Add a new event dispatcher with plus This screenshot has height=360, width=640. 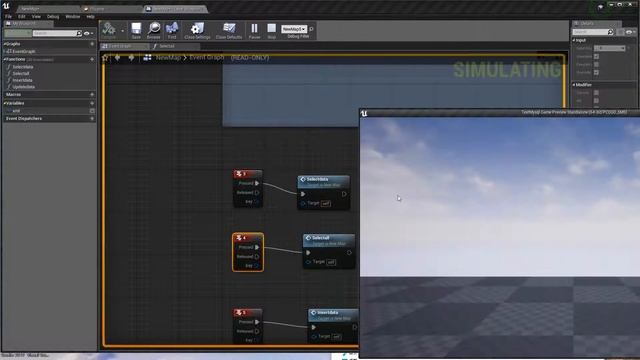[92, 118]
